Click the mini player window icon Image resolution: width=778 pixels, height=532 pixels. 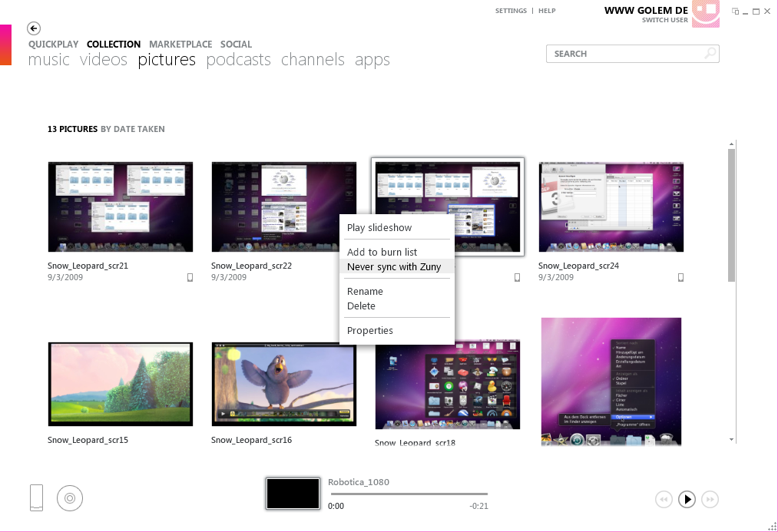(x=733, y=11)
